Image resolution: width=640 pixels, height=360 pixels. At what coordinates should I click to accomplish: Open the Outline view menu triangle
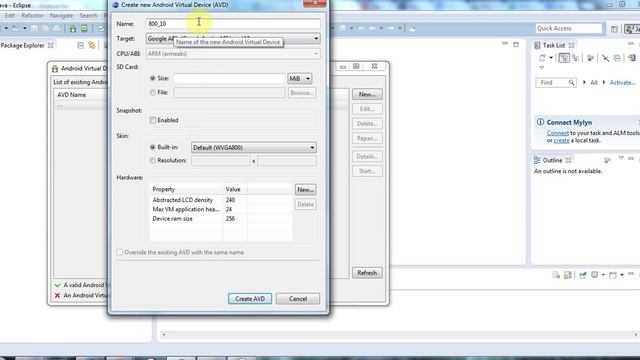(x=621, y=158)
